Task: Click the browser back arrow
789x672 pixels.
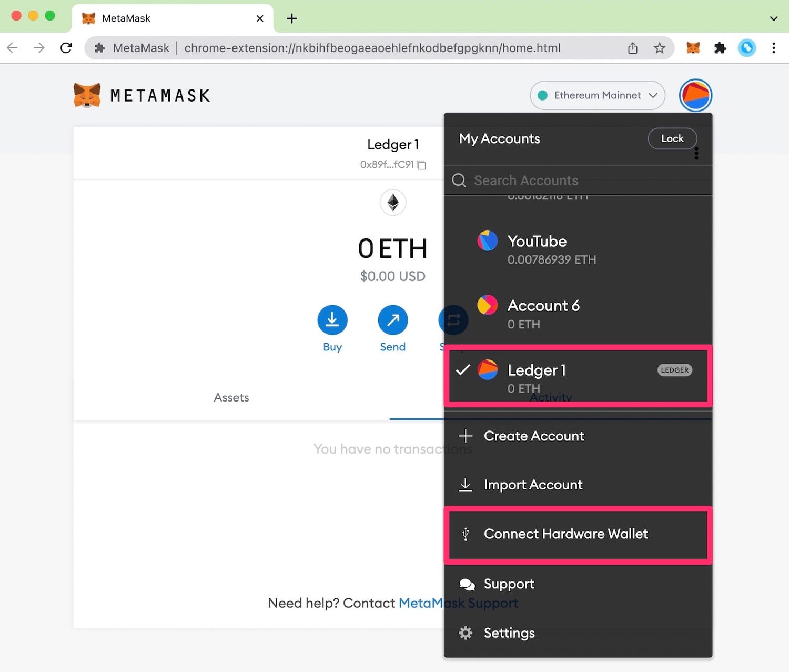Action: coord(13,48)
